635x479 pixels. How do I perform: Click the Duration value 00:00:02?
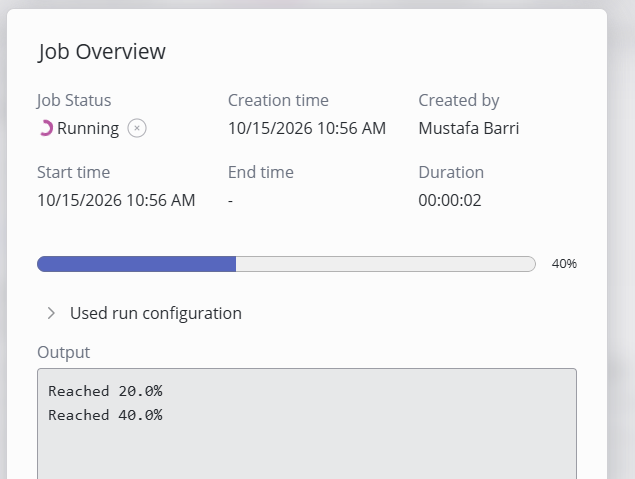[x=450, y=200]
